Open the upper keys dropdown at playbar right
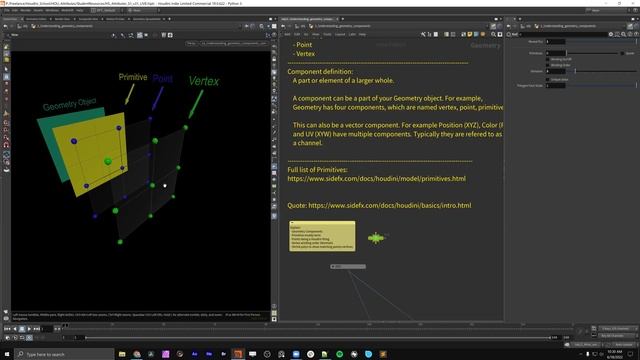 (x=619, y=329)
